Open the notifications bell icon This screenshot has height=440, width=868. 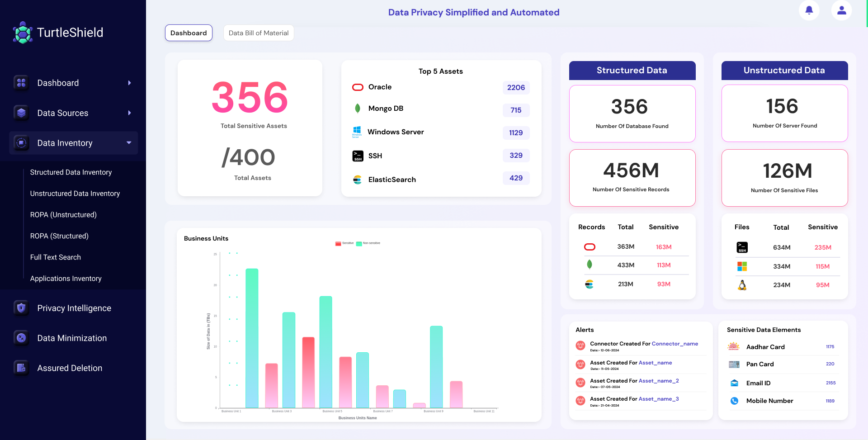click(x=809, y=10)
